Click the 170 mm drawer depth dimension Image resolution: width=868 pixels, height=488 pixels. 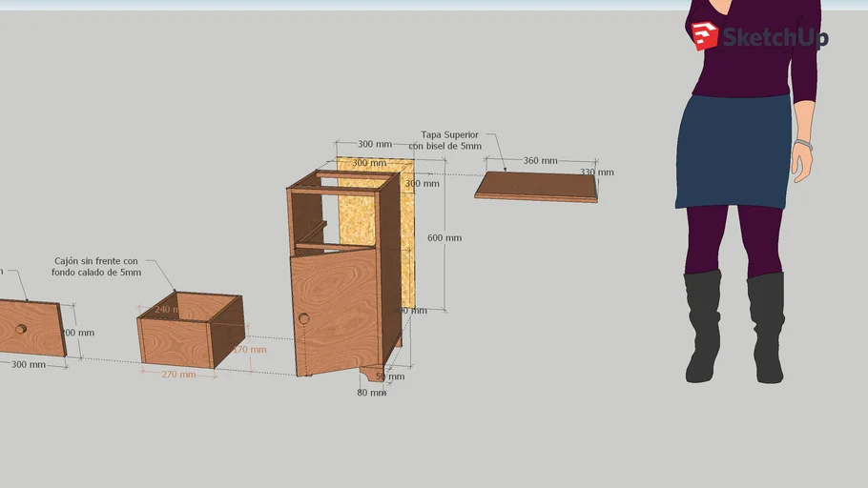249,350
